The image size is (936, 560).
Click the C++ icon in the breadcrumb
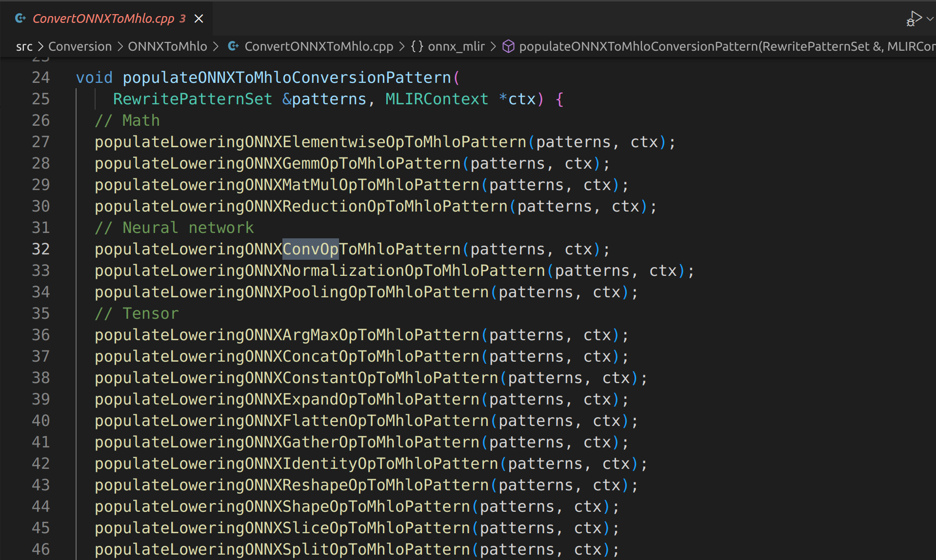pyautogui.click(x=234, y=46)
